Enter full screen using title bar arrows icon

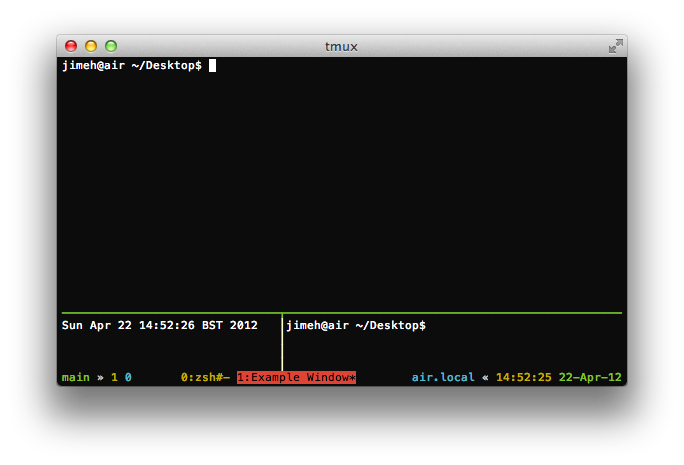click(x=615, y=46)
